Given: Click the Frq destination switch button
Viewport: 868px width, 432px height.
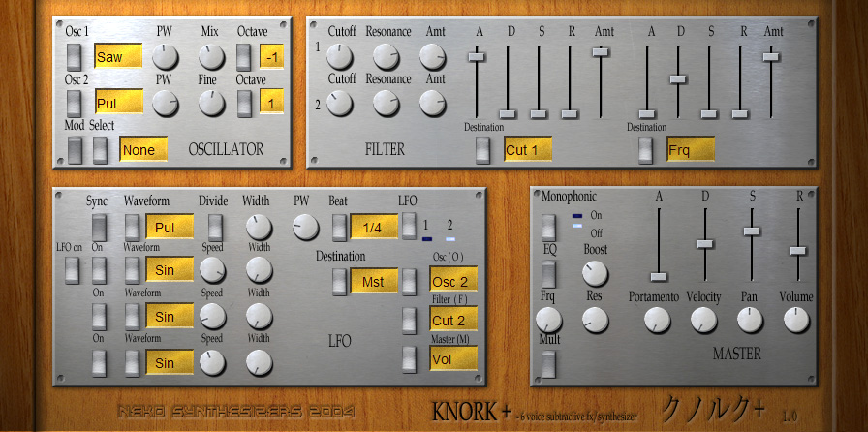Looking at the screenshot, I should pos(645,150).
